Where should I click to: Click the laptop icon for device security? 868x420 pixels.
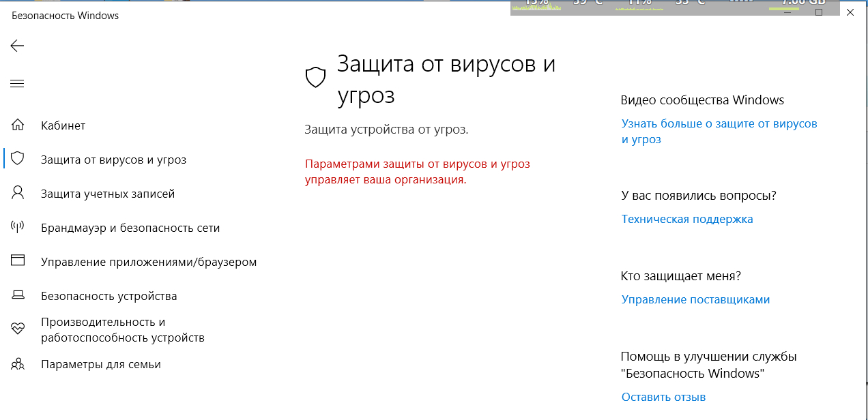tap(18, 295)
